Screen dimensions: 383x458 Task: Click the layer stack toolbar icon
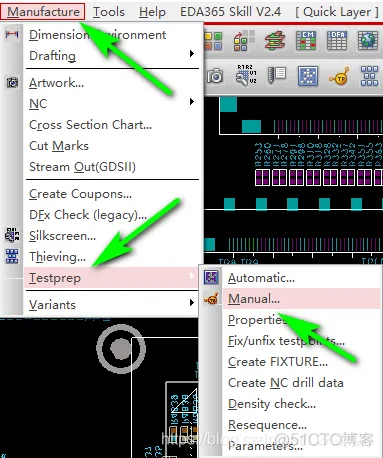click(275, 41)
